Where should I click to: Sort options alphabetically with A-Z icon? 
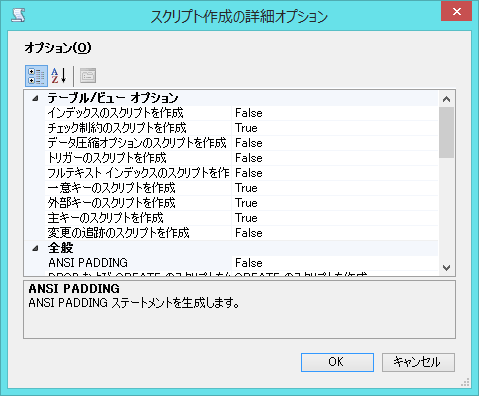click(59, 76)
